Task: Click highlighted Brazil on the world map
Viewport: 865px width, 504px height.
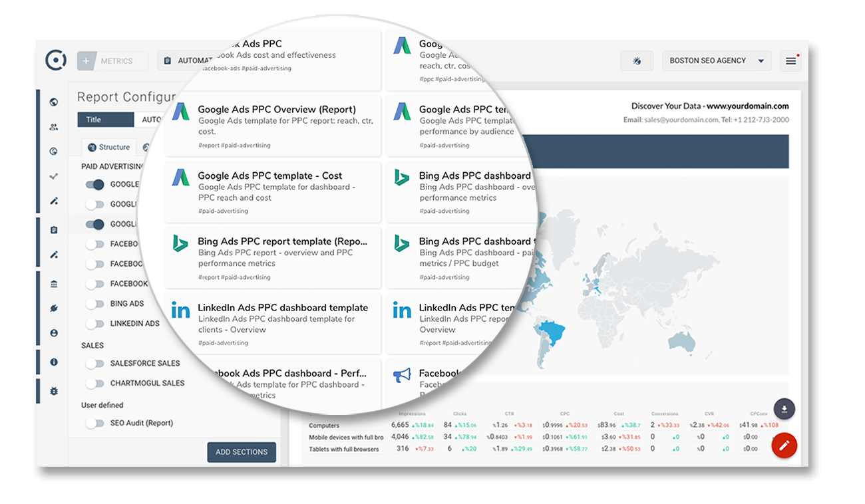Action: (x=551, y=330)
